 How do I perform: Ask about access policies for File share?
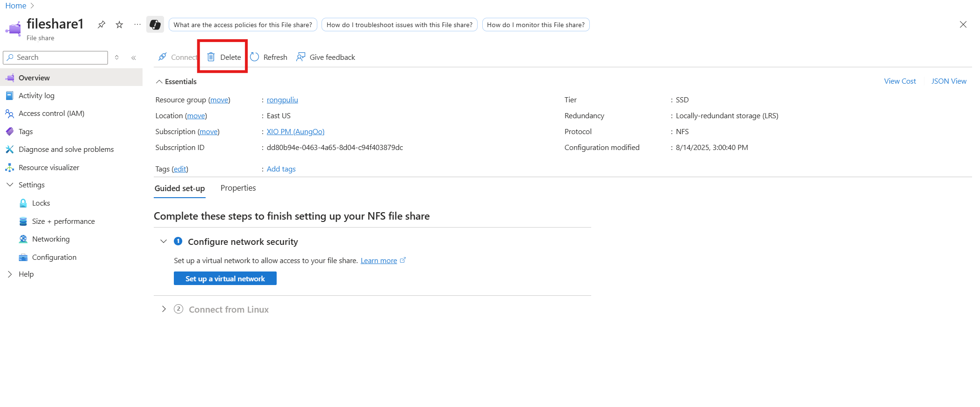[243, 25]
